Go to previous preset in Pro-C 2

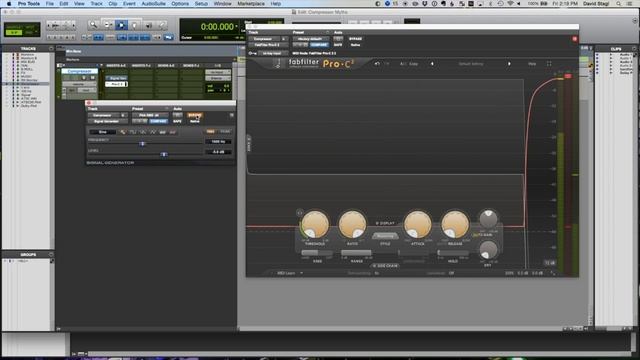tap(432, 64)
